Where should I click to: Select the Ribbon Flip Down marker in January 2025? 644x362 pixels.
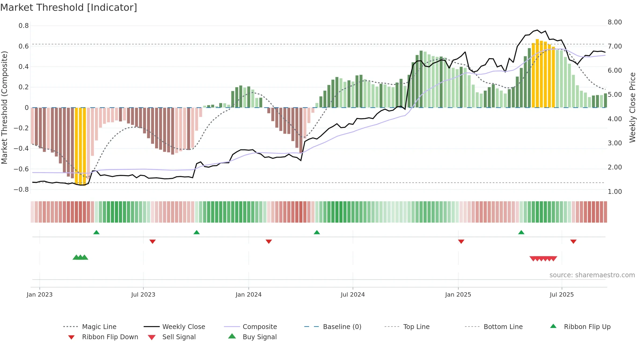pos(461,242)
